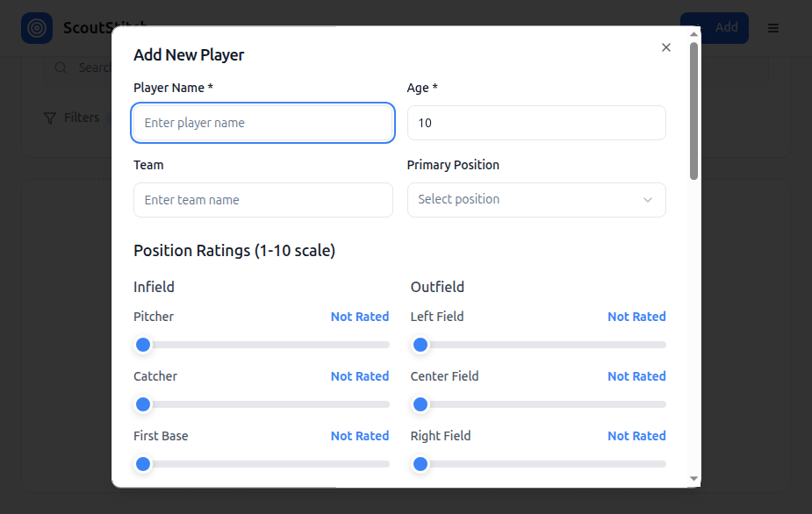
Task: Click the Catcher rating slider handle
Action: coord(143,404)
